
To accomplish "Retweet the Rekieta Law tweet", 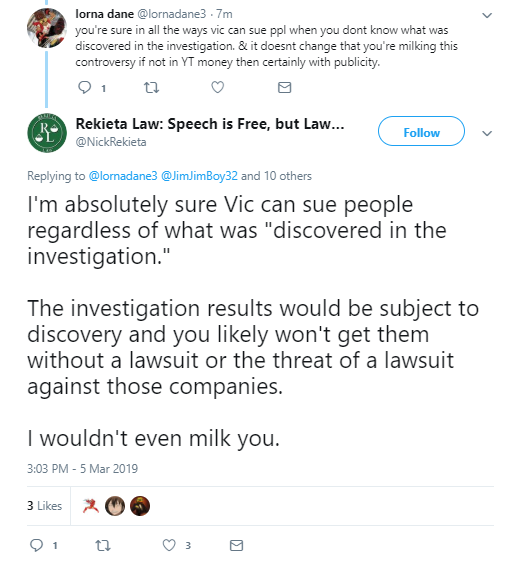I will pos(102,546).
